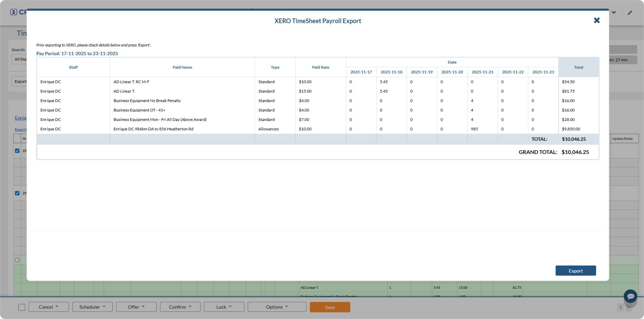Expand the top-right header chevron

coord(614,12)
